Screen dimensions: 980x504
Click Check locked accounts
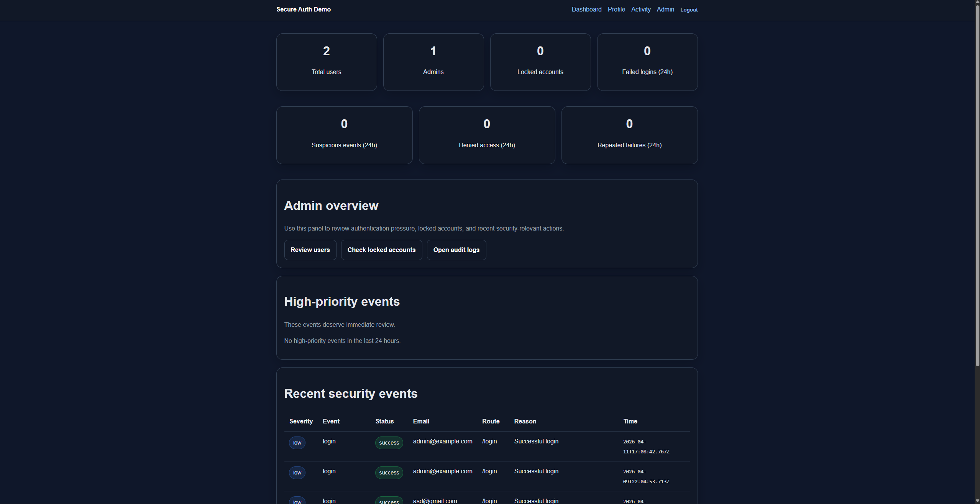(x=381, y=250)
